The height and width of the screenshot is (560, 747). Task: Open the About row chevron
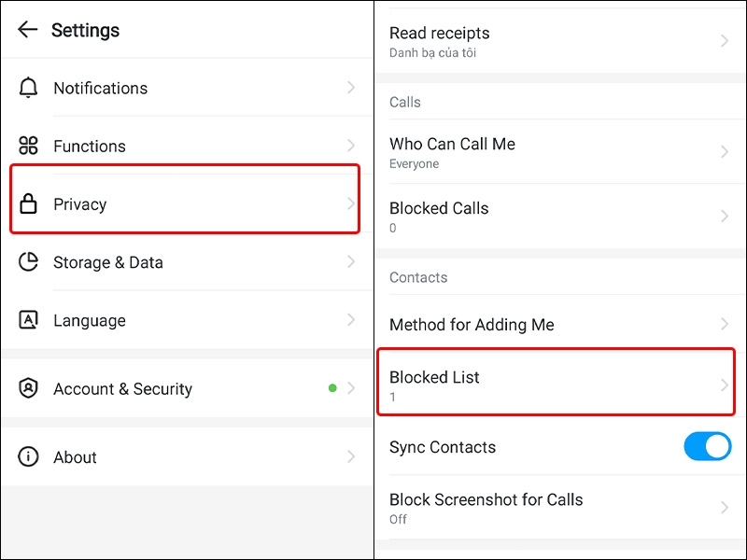351,456
